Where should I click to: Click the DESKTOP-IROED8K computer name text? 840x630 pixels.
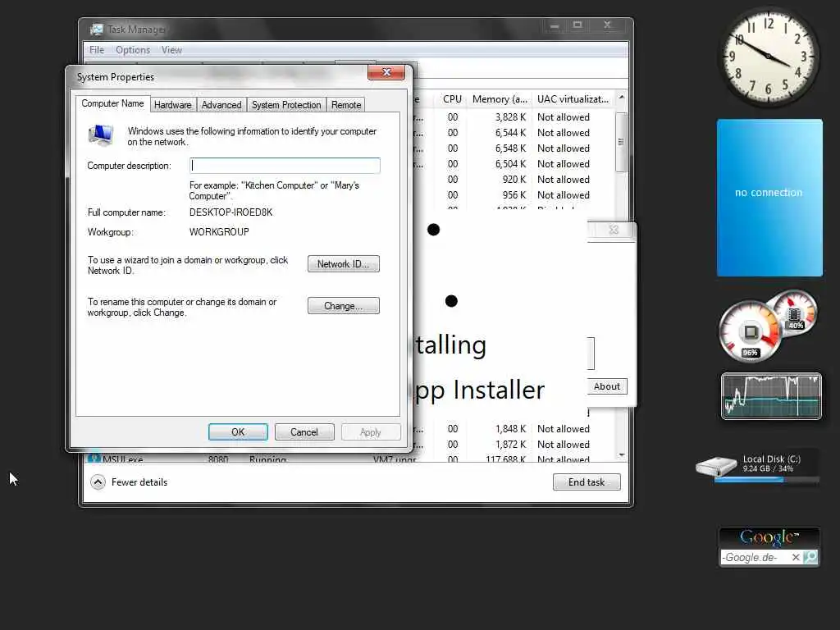(231, 212)
